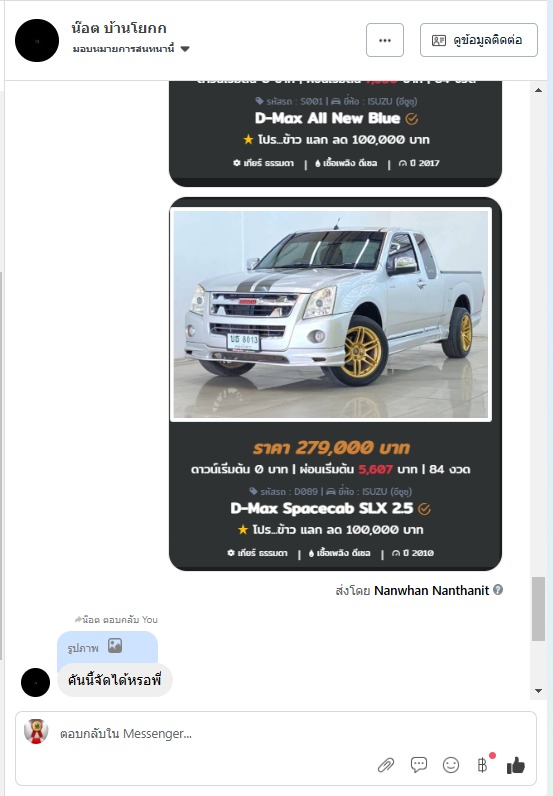Open the silver D-Max Spacecab truck photo
553x796 pixels.
pyautogui.click(x=331, y=314)
